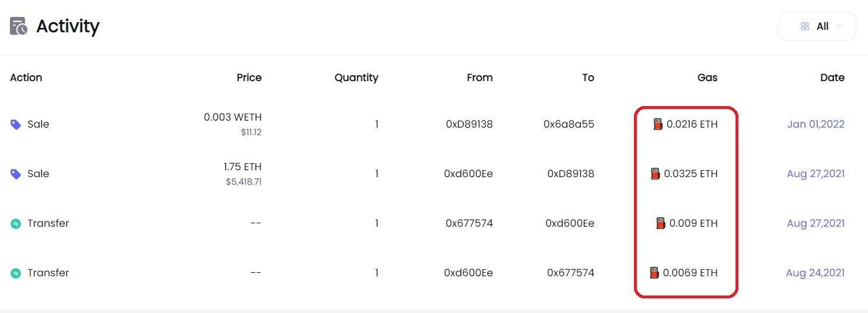The image size is (868, 313).
Task: Click the sale tag icon for 1.75 ETH sale
Action: [x=16, y=174]
